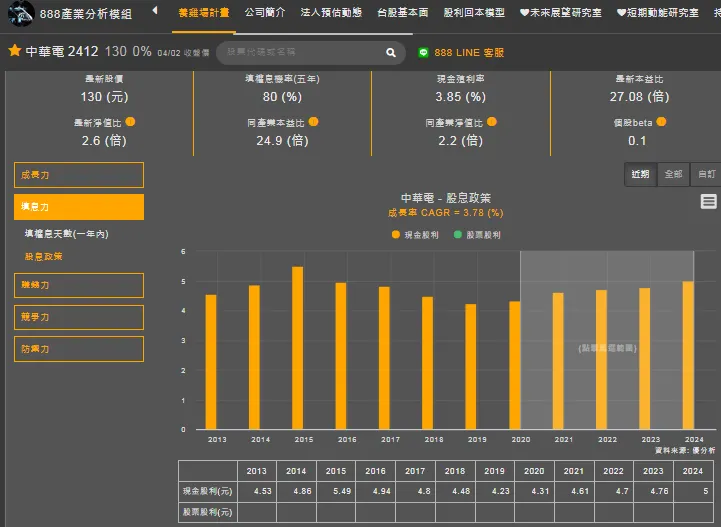The height and width of the screenshot is (527, 721).
Task: Switch chart range to 自訂
Action: tap(706, 174)
